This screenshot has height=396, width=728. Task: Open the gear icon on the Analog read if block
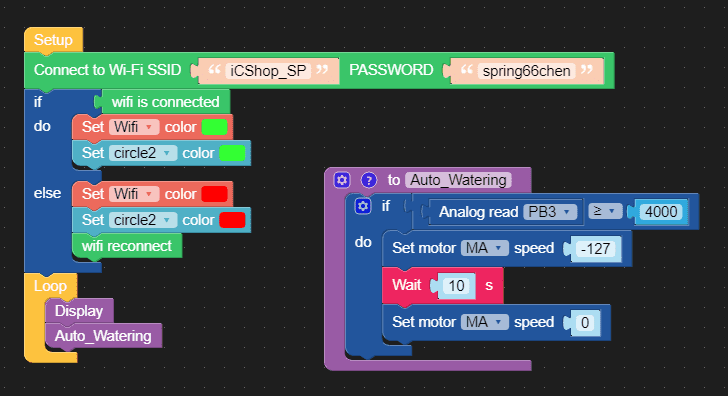[363, 206]
